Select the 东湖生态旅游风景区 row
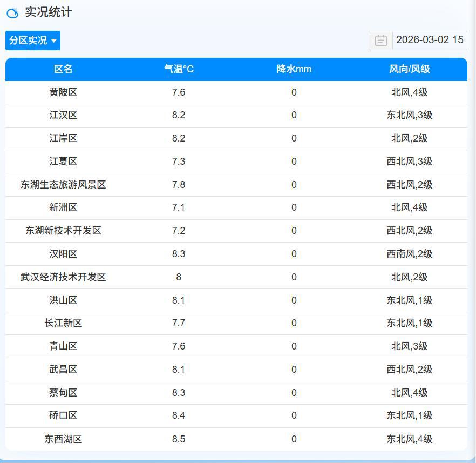Image resolution: width=476 pixels, height=463 pixels. point(63,185)
